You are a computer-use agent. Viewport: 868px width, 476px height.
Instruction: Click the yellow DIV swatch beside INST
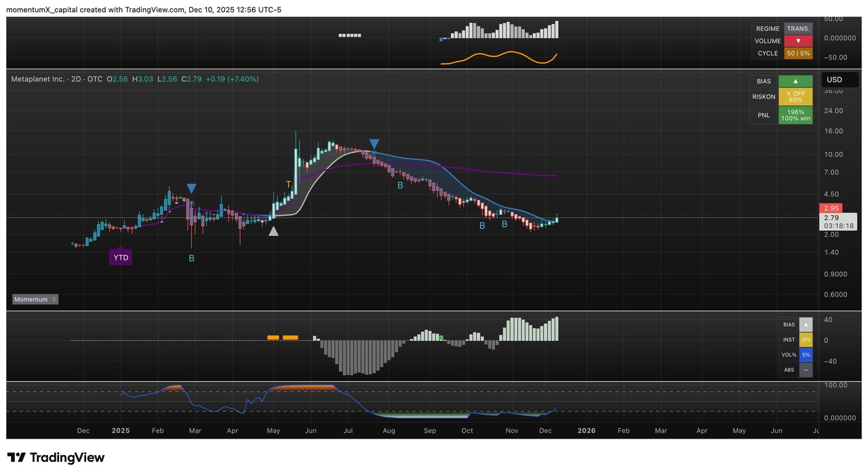coord(806,340)
